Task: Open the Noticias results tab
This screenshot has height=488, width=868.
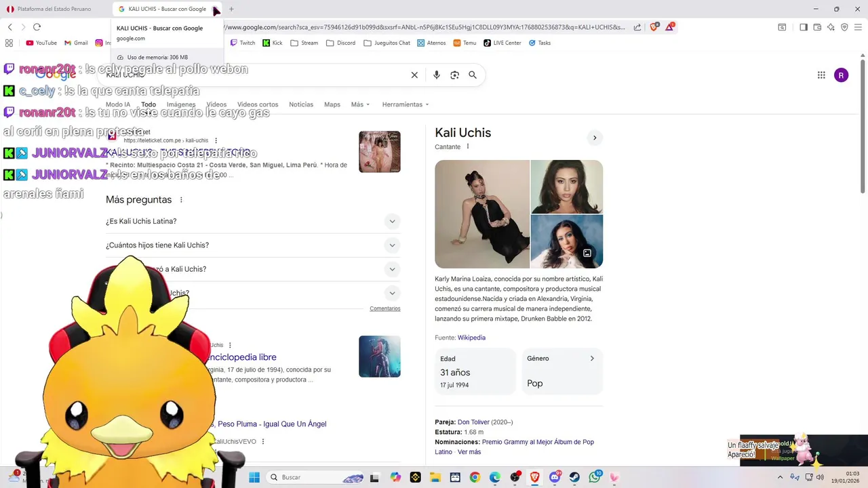Action: click(x=301, y=104)
